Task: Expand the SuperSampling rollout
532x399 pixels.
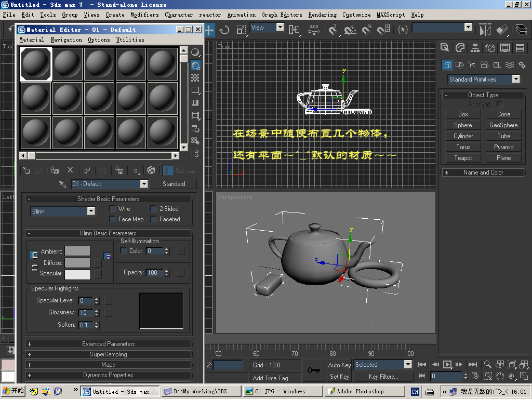Action: [108, 354]
